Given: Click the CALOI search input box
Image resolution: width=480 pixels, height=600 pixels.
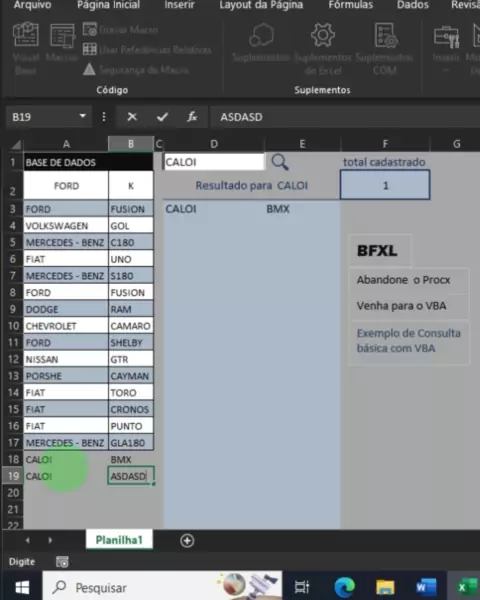Looking at the screenshot, I should click(214, 162).
